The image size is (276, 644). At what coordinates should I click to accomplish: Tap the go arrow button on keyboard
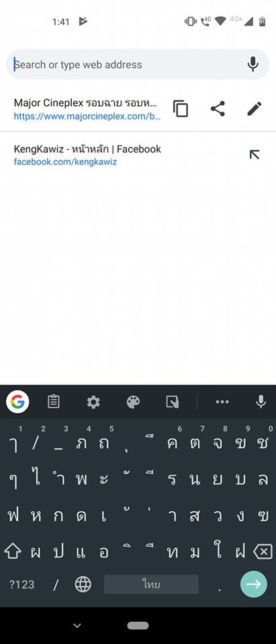click(254, 584)
